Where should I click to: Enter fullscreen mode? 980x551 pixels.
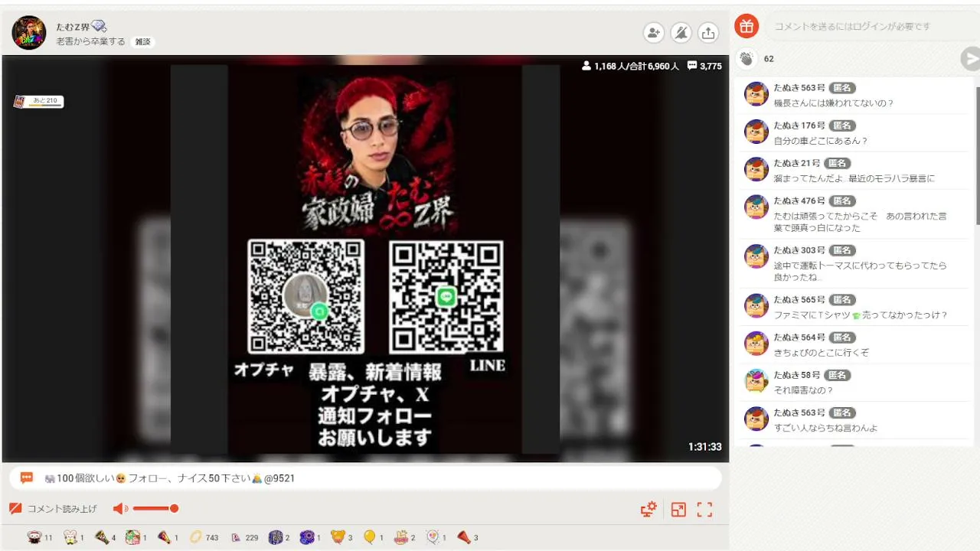click(704, 510)
